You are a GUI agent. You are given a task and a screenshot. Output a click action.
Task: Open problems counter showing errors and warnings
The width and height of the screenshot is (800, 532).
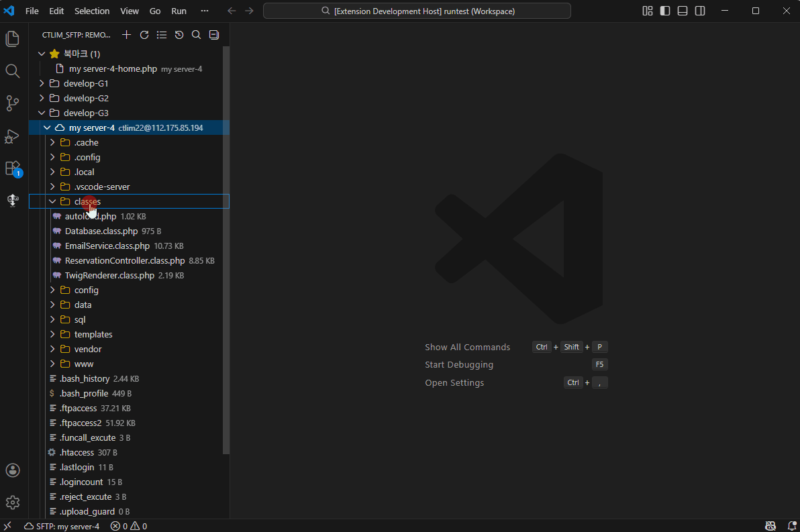tap(129, 526)
